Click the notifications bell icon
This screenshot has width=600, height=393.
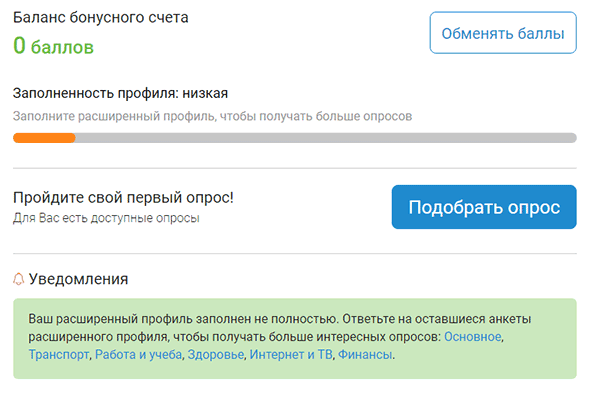click(x=18, y=279)
